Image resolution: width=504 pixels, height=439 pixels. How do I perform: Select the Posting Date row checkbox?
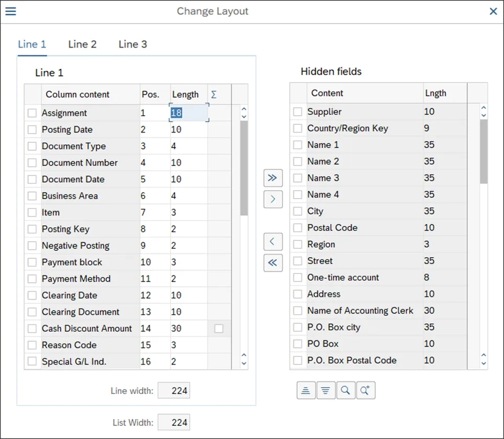point(32,129)
